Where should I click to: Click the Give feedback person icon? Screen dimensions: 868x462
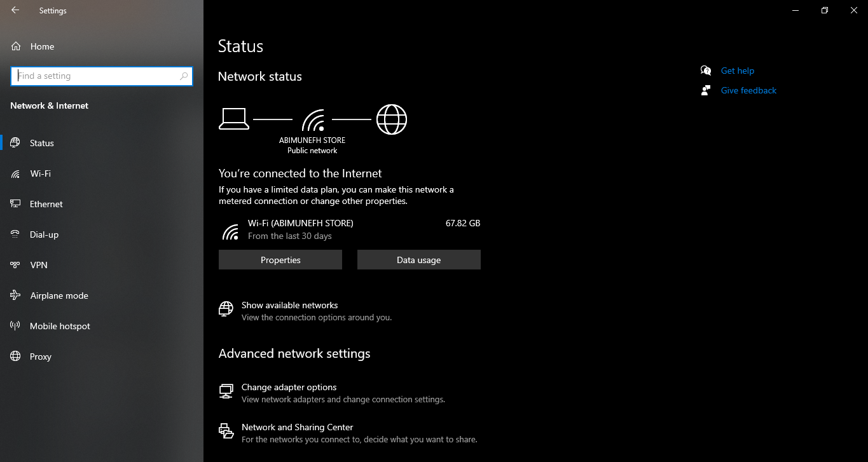pos(706,90)
